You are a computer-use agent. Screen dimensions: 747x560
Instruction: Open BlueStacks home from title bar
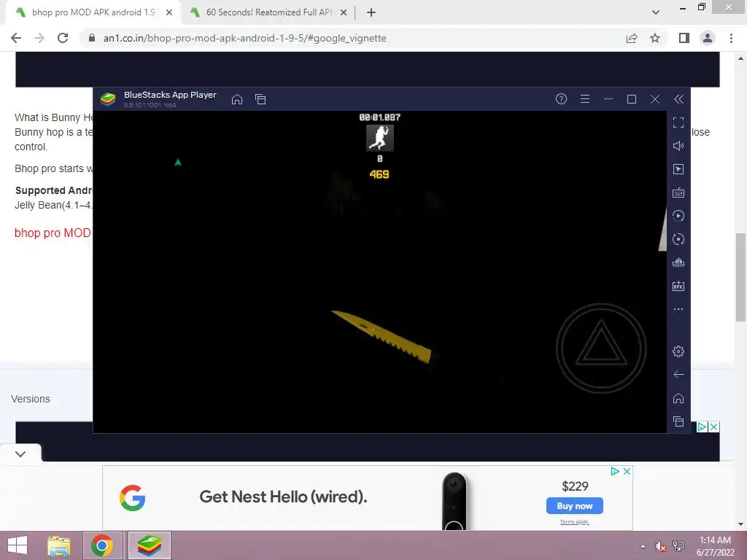[237, 99]
